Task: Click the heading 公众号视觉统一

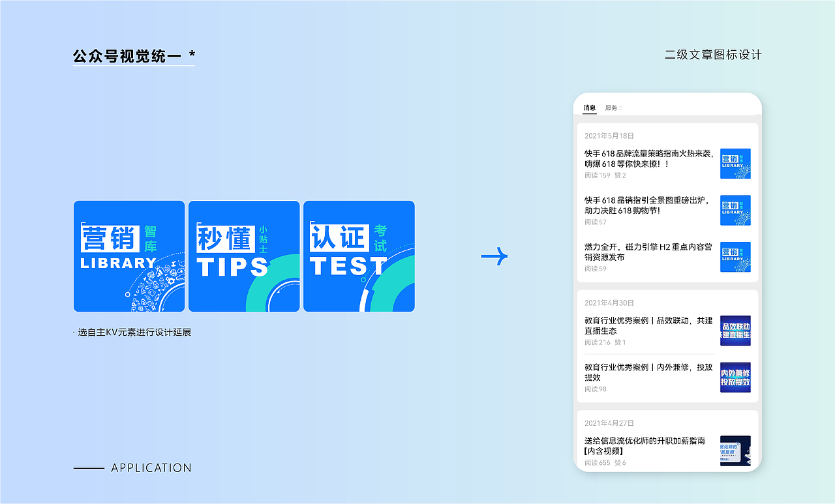Action: pyautogui.click(x=127, y=55)
